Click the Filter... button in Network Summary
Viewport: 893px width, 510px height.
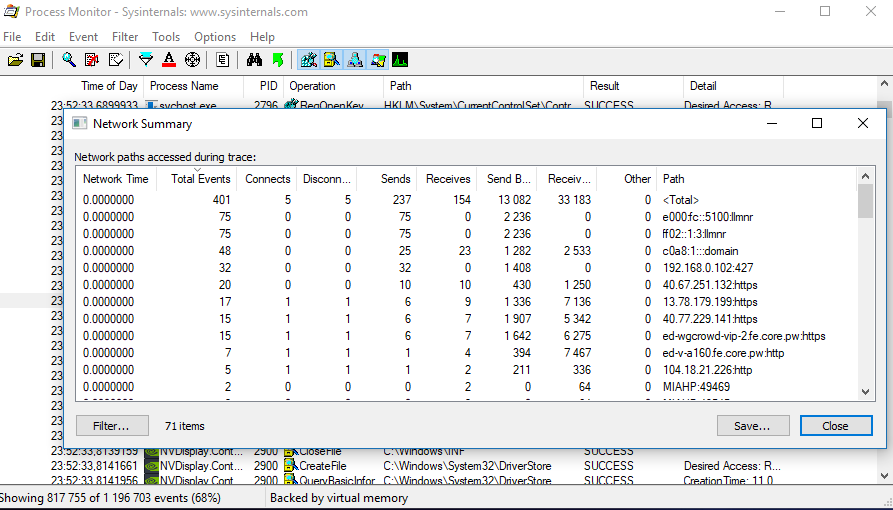pos(112,425)
